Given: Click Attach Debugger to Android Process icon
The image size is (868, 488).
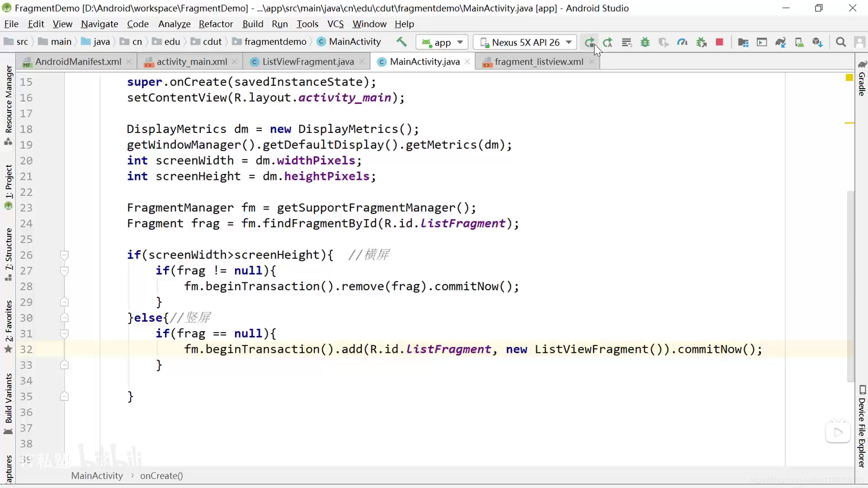Looking at the screenshot, I should click(701, 42).
